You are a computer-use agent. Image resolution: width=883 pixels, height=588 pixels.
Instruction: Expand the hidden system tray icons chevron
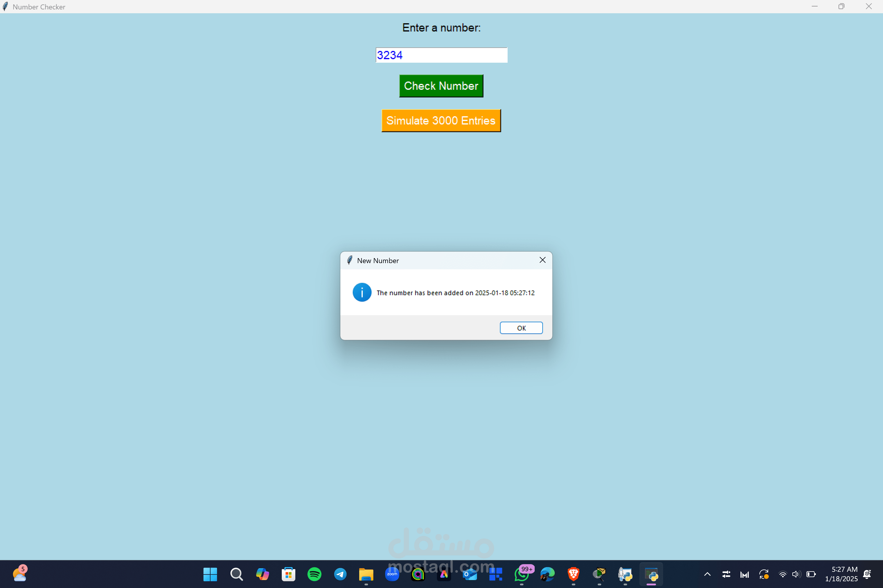[x=707, y=574]
